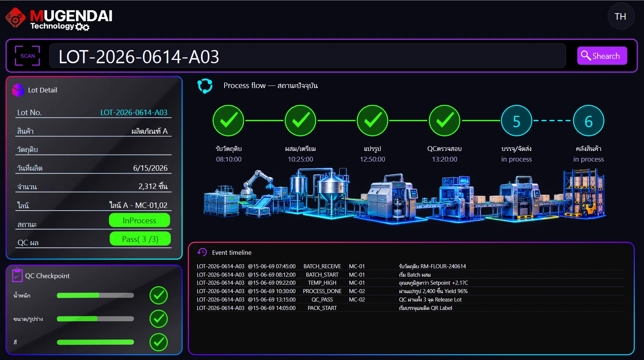Screen dimensions: 644x360
Task: Click the PACK_START event row
Action: [x=410, y=308]
